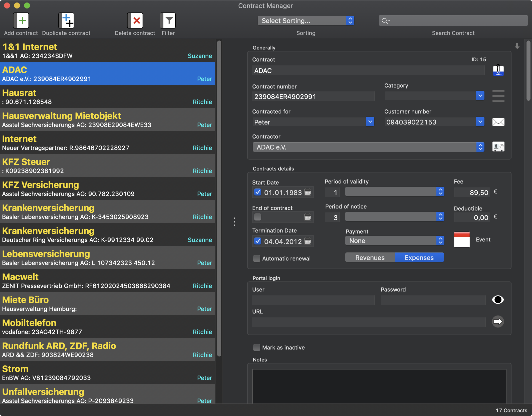Viewport: 532px width, 416px height.
Task: Select the Deutscher Ring Krankenversicherung contract
Action: (x=108, y=235)
